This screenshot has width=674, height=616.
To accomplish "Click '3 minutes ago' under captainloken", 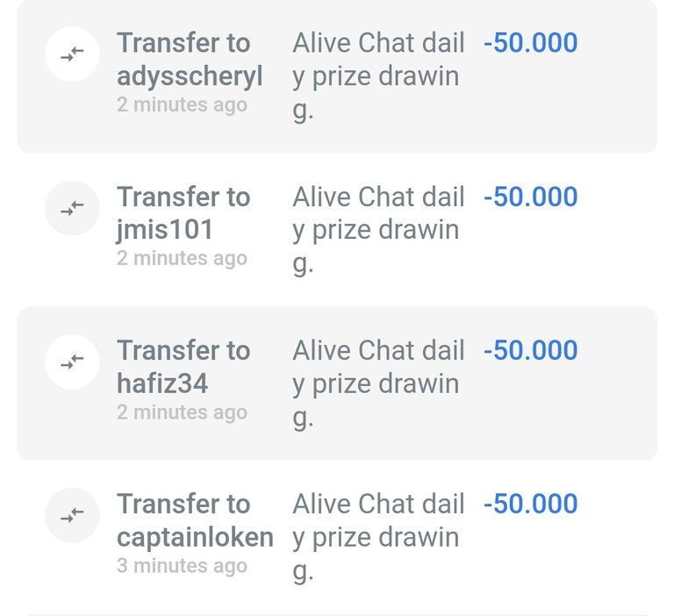I will tap(182, 565).
